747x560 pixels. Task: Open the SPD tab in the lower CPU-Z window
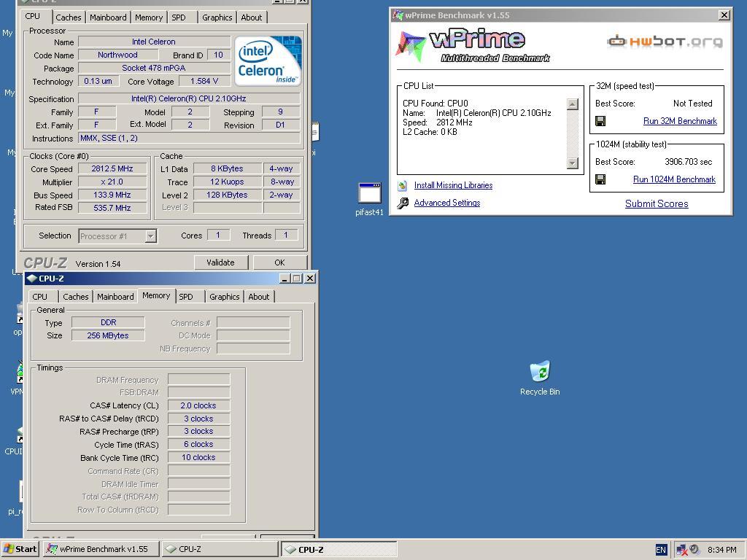(186, 297)
